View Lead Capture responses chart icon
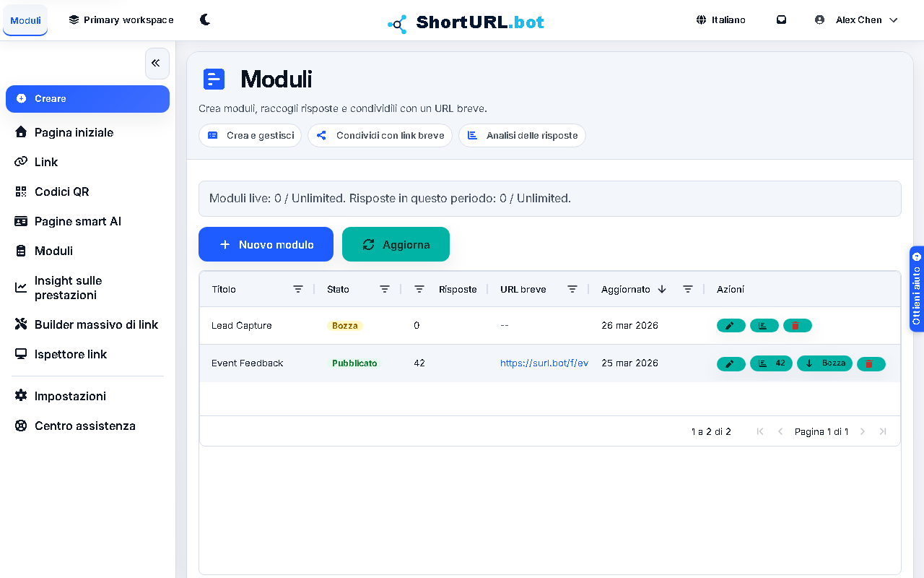924x578 pixels. point(764,326)
